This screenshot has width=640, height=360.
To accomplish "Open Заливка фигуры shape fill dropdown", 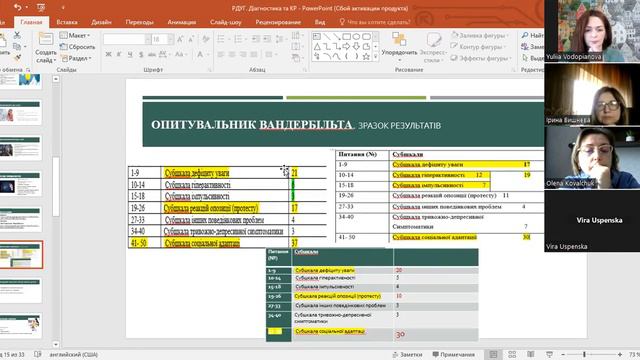I will [x=480, y=36].
